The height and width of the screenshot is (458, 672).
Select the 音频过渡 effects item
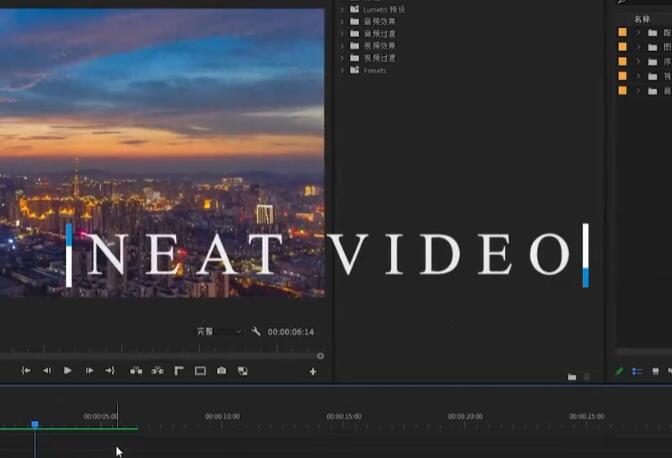click(x=380, y=33)
